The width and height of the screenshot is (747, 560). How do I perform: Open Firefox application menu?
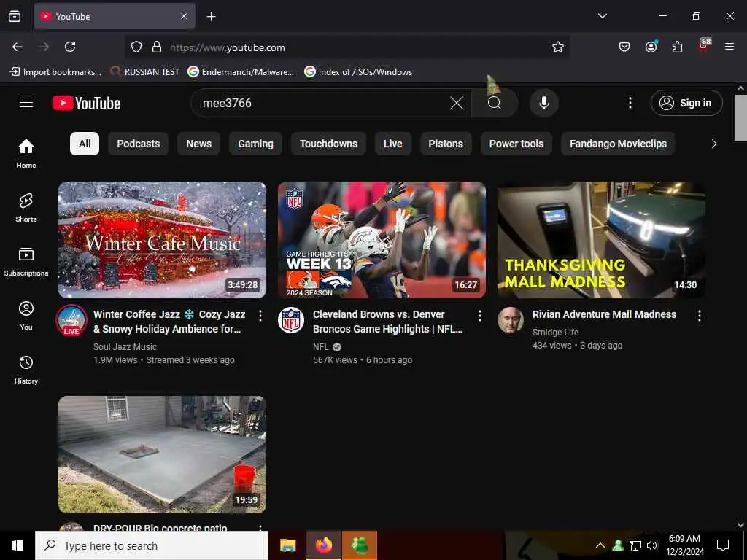(729, 47)
